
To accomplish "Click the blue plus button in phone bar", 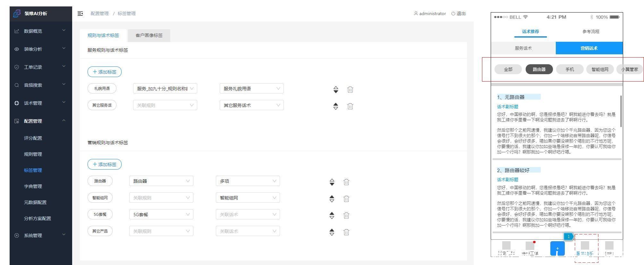I will 557,249.
